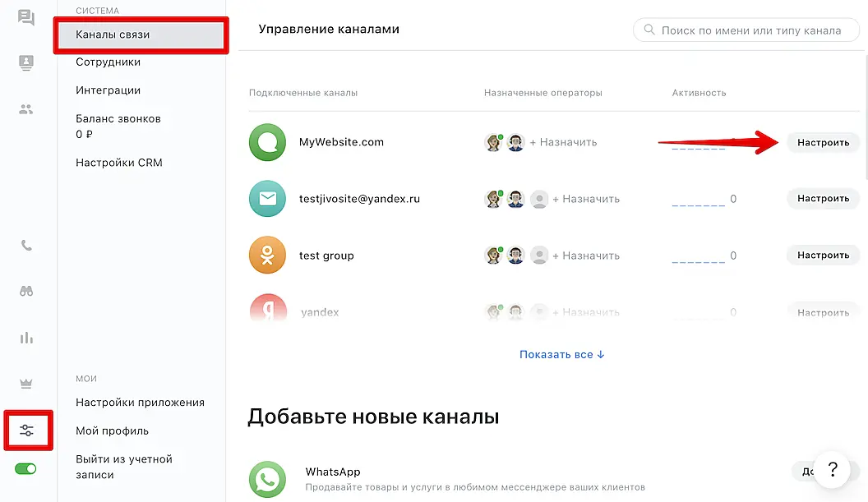Click Настроить for yandex channel
Viewport: 868px width, 502px height.
[x=823, y=313]
